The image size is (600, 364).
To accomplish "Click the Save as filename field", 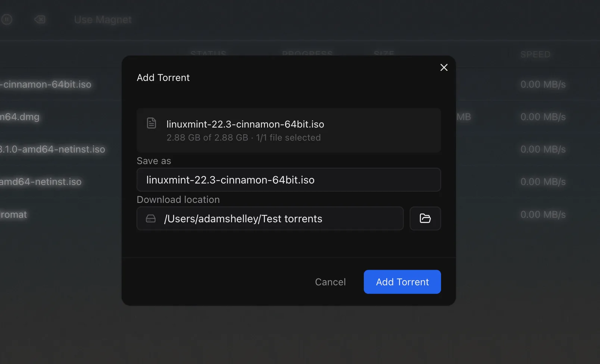I will point(289,180).
